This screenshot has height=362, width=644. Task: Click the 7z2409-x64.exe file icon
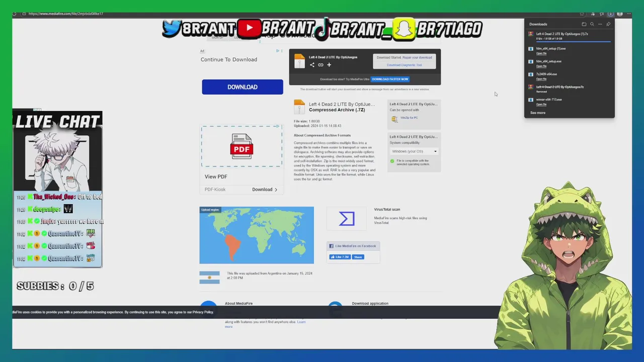click(531, 74)
